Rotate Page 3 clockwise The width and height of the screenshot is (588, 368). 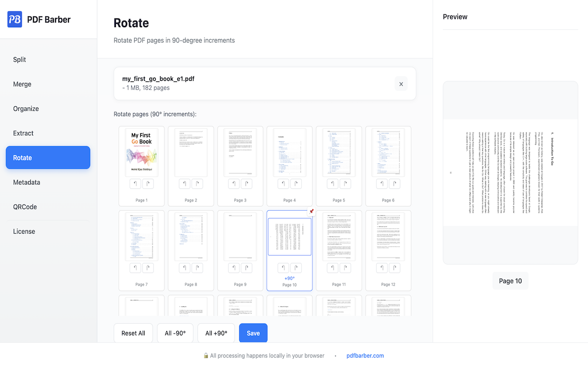247,184
